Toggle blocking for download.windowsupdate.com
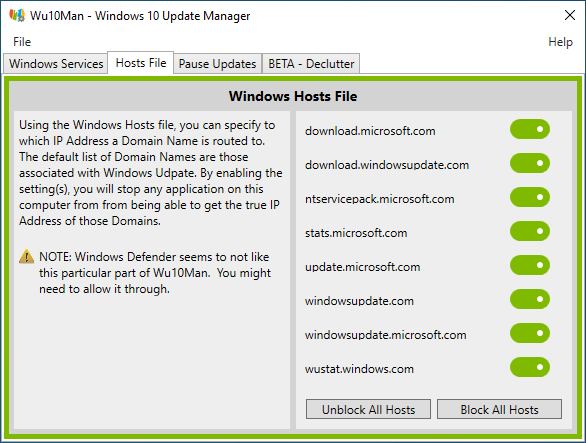This screenshot has width=586, height=443. 530,163
